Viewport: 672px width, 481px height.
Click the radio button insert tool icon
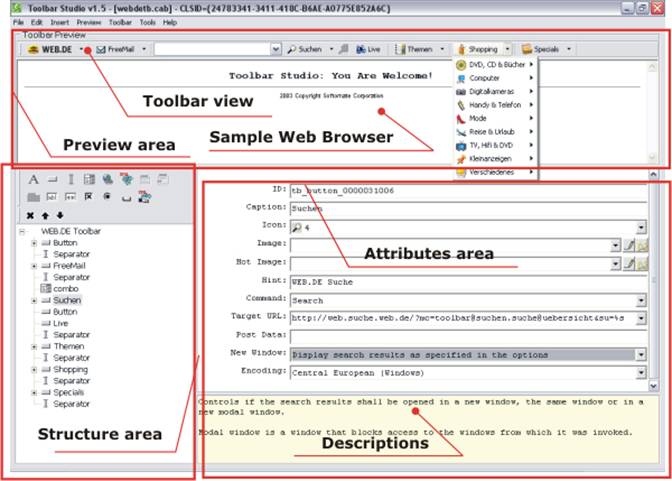pyautogui.click(x=107, y=196)
